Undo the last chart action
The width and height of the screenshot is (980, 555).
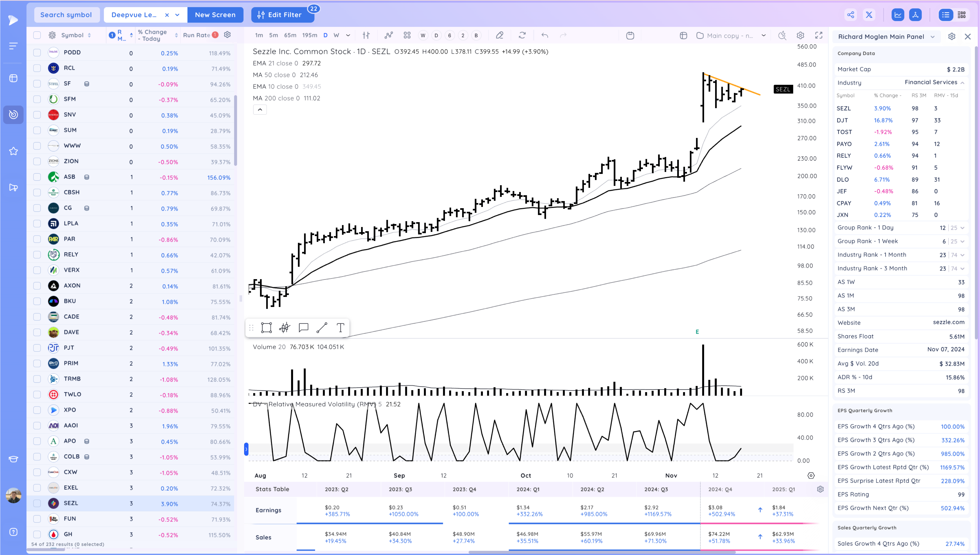point(545,36)
